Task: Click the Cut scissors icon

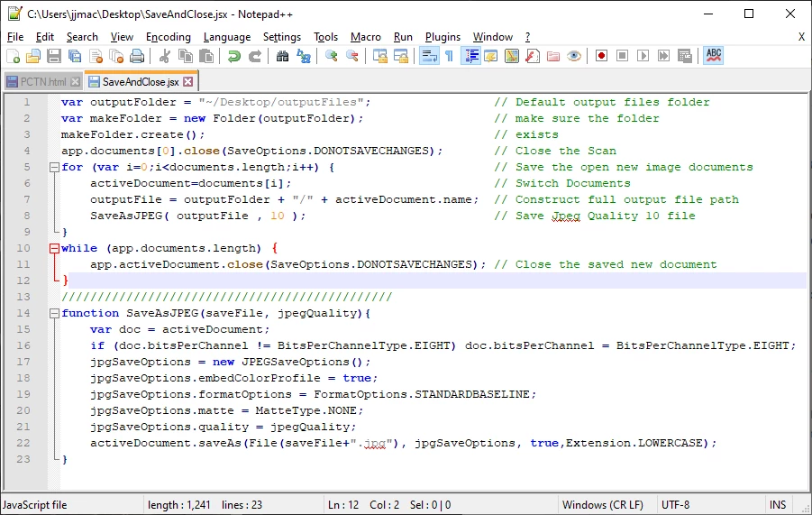Action: pos(165,55)
